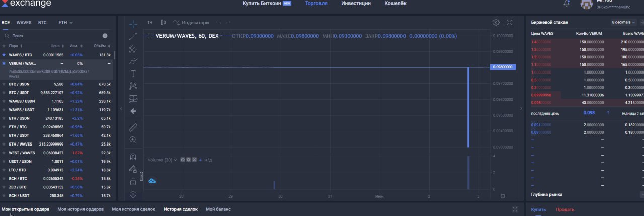The image size is (644, 216).
Task: Collapse the chart legend square toggle
Action: pyautogui.click(x=150, y=36)
